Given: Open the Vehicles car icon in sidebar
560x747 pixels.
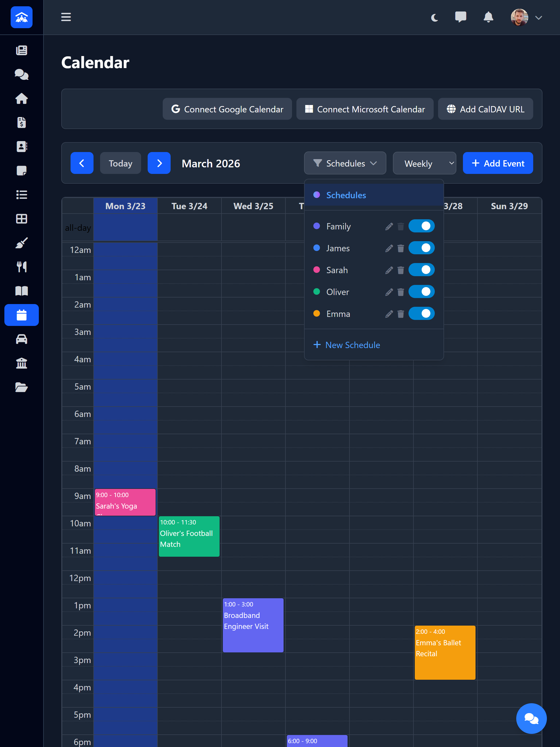Looking at the screenshot, I should [x=22, y=339].
